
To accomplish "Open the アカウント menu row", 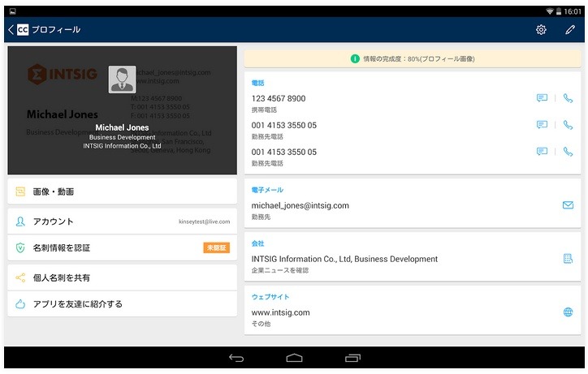I will tap(123, 221).
